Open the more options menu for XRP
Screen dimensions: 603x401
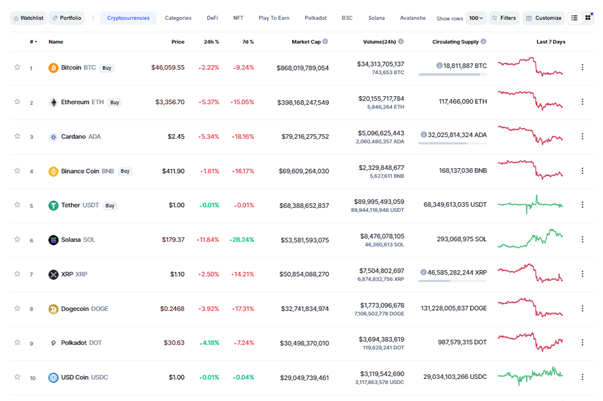pos(582,274)
